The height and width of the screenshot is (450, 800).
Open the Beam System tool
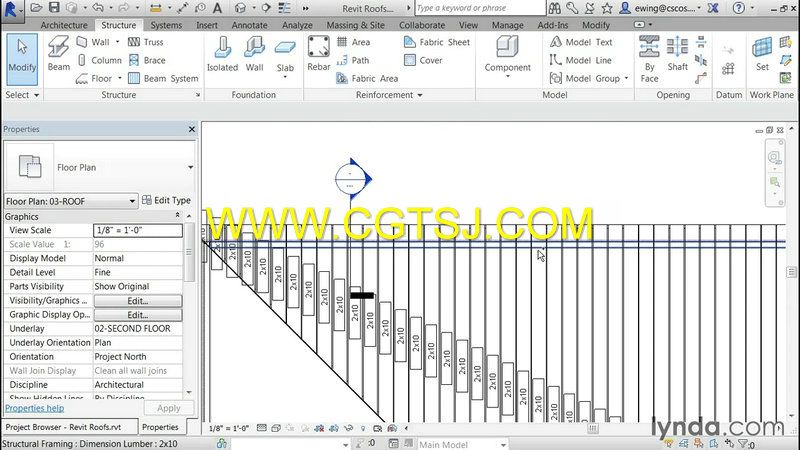point(163,79)
